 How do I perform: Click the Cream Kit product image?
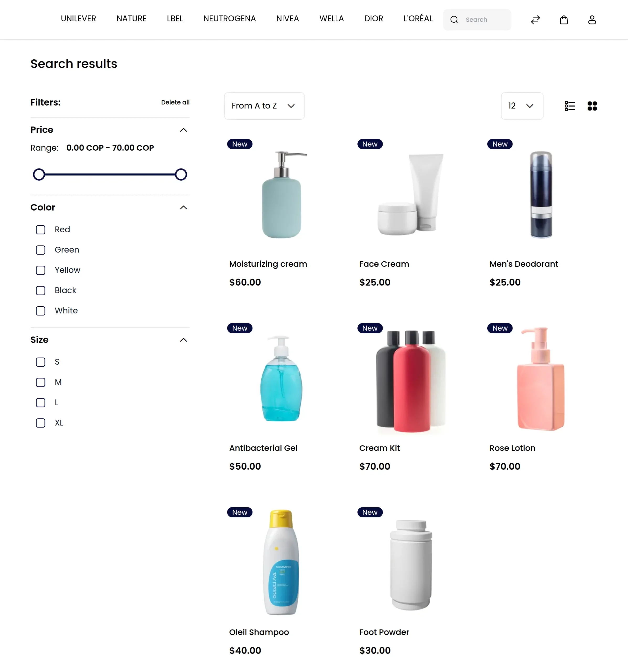(411, 381)
